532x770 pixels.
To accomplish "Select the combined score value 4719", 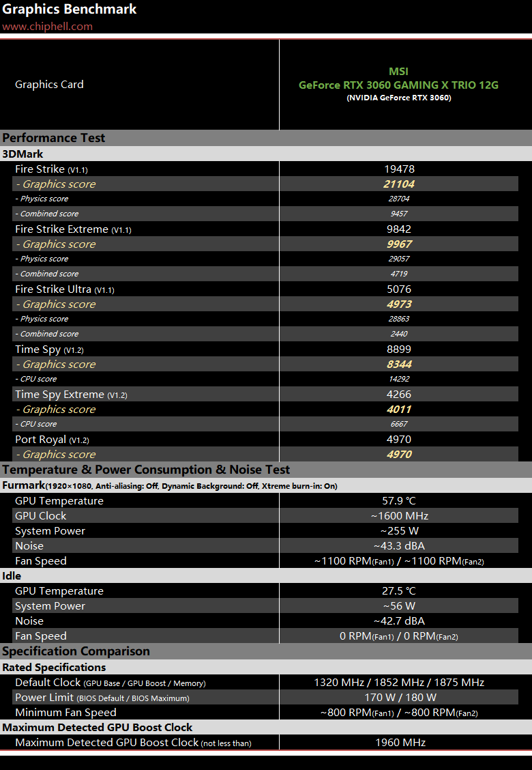I will 398,274.
